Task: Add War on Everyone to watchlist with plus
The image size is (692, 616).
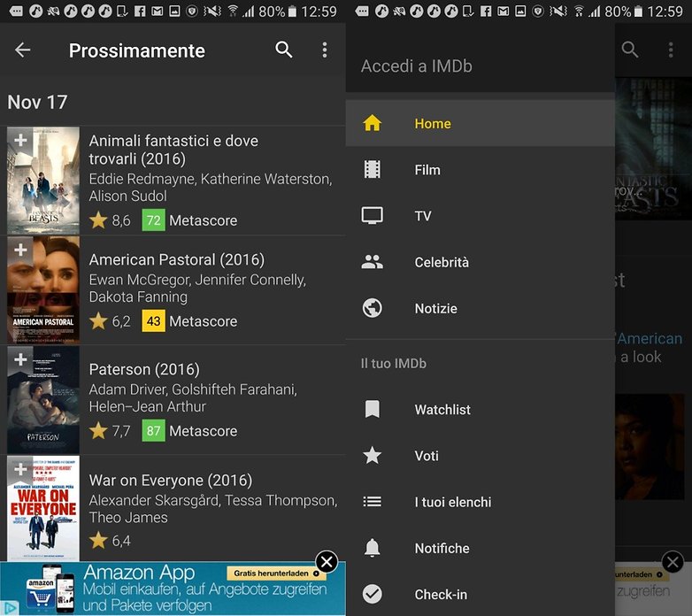Action: (x=20, y=468)
